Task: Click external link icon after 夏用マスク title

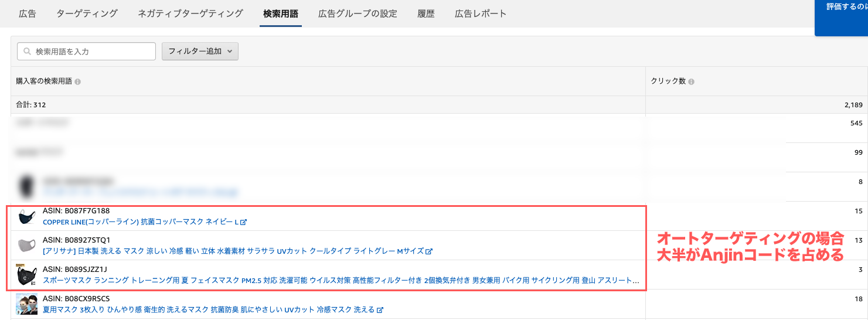Action: (380, 310)
